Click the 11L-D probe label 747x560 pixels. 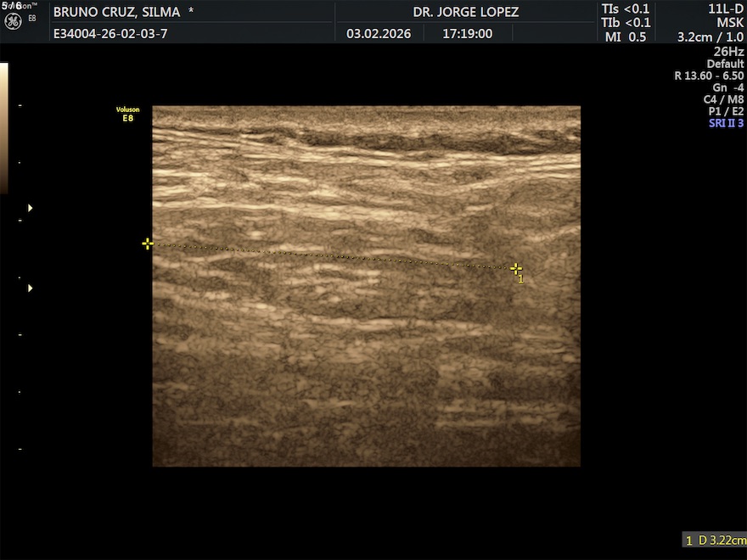726,9
